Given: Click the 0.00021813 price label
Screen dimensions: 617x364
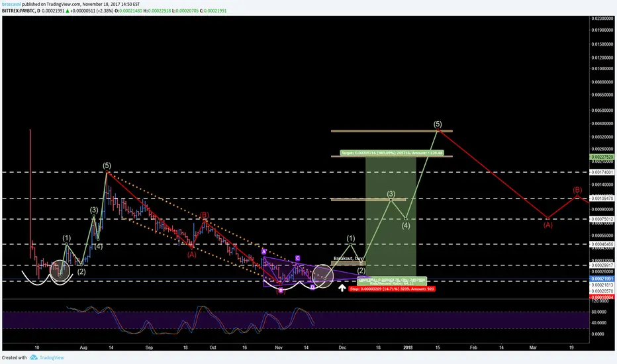Looking at the screenshot, I should click(602, 285).
